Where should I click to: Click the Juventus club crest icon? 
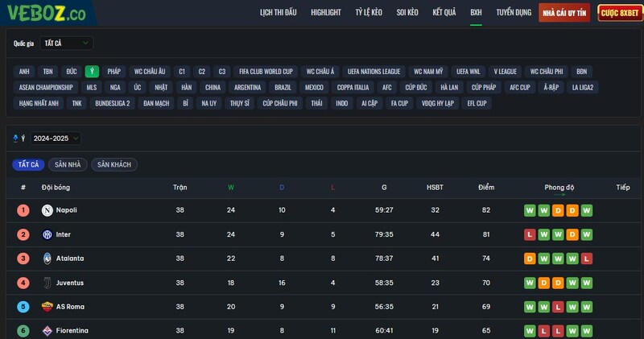point(48,283)
